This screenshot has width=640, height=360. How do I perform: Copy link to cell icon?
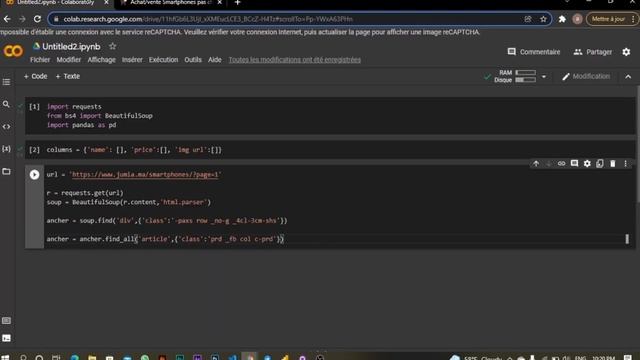pos(562,164)
